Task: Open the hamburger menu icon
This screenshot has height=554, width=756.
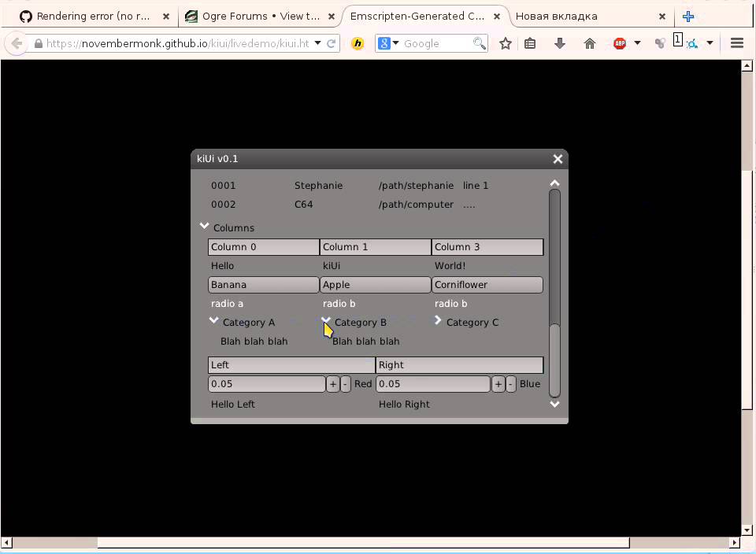Action: pyautogui.click(x=737, y=43)
